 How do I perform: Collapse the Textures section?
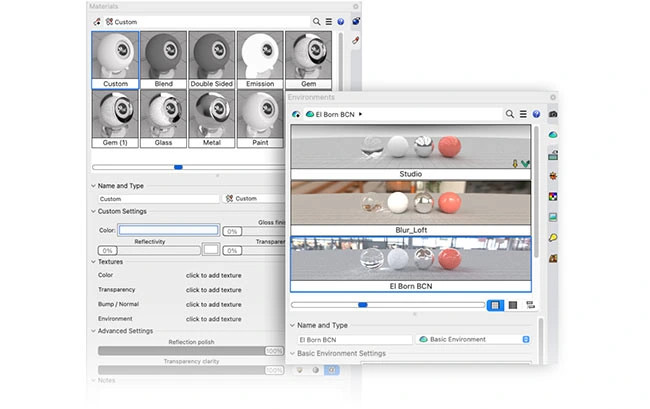[93, 261]
